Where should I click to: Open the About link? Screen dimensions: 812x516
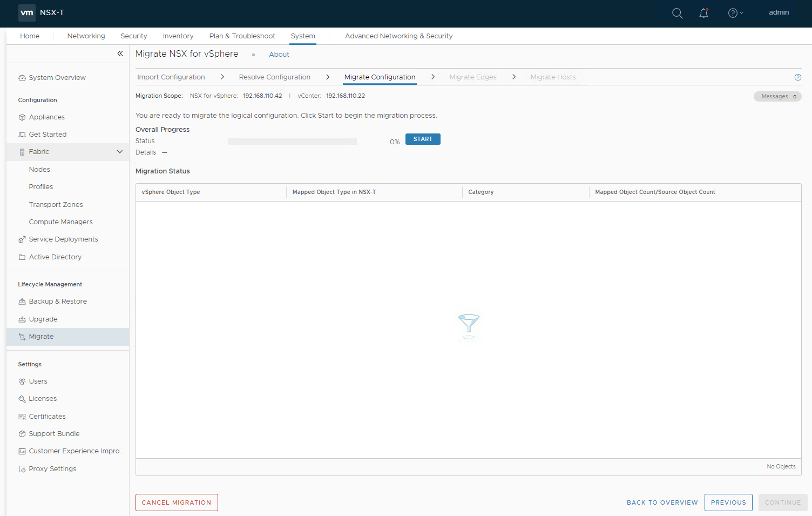click(x=279, y=55)
